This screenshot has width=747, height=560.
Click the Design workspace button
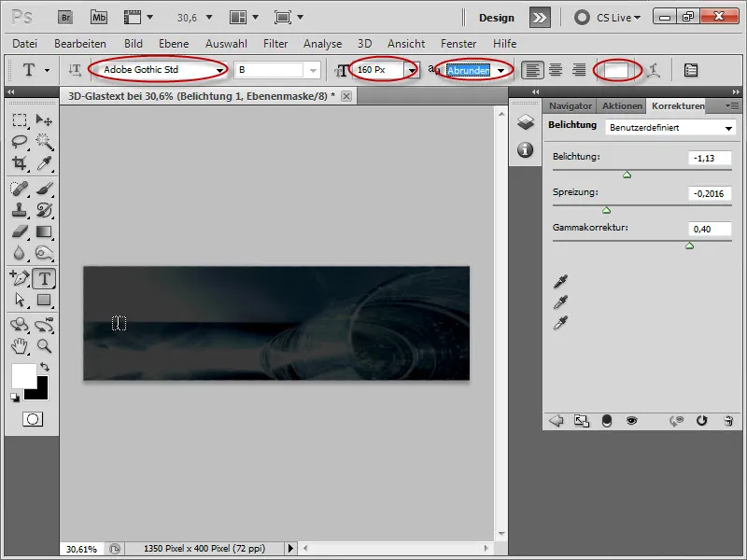497,18
